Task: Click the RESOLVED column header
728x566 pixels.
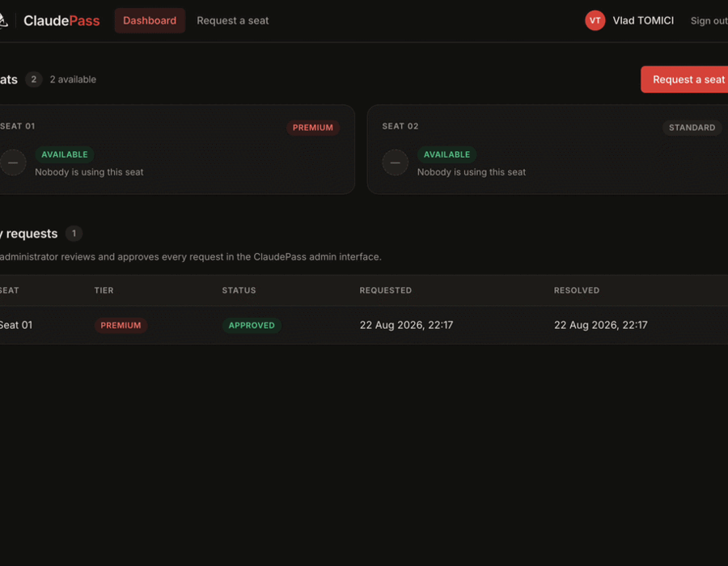Action: 577,290
